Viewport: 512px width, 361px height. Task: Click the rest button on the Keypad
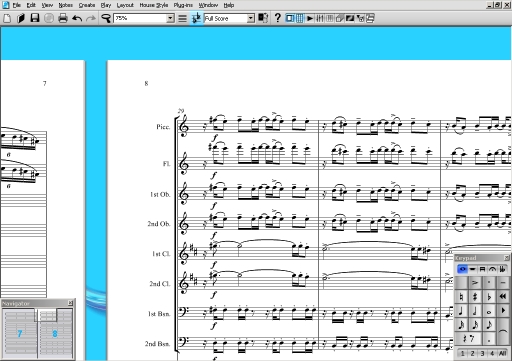point(468,339)
